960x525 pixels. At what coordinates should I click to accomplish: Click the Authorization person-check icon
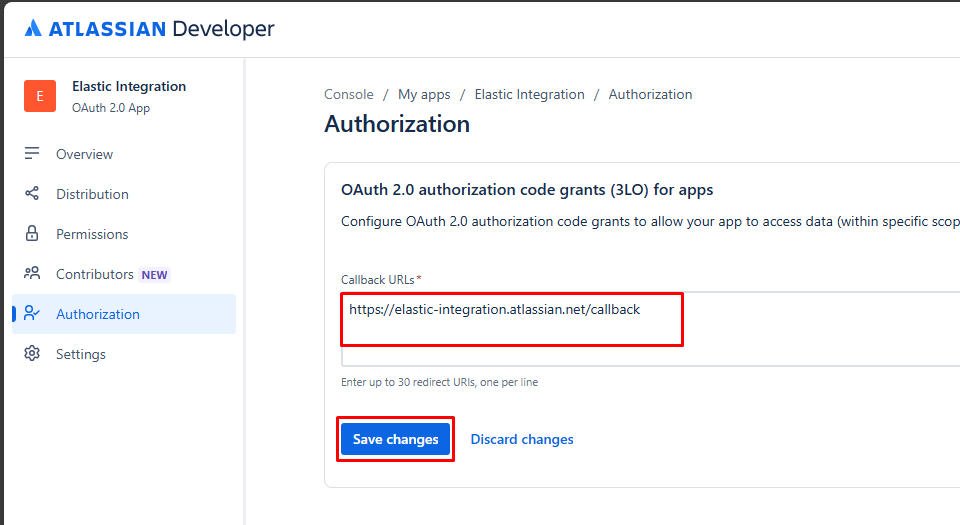point(32,314)
